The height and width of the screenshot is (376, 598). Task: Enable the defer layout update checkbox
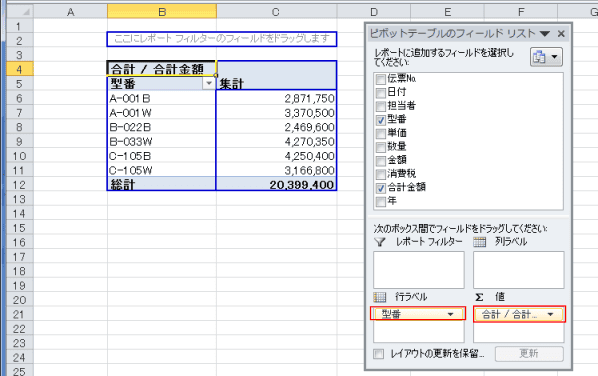click(x=378, y=354)
